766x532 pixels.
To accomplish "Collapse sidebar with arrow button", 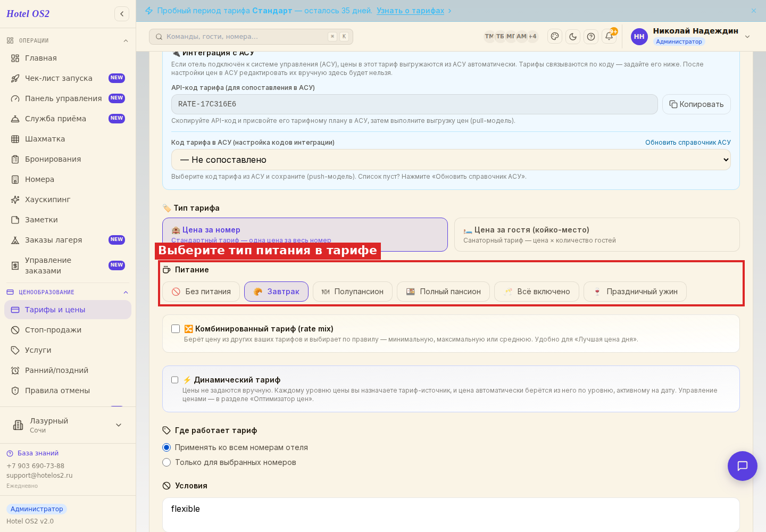I will click(122, 14).
